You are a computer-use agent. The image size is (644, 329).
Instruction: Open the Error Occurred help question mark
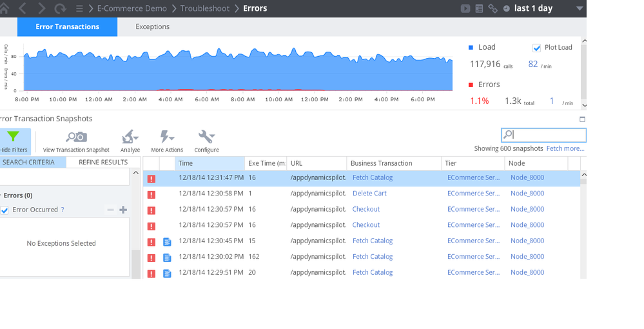pyautogui.click(x=63, y=210)
